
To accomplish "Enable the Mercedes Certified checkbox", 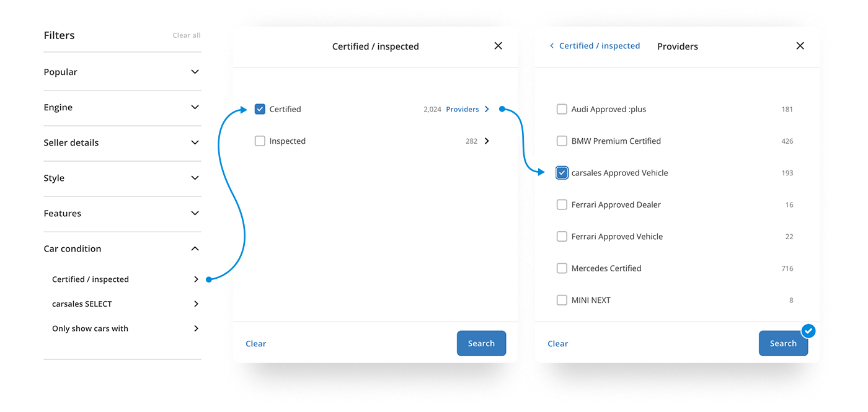I will [562, 268].
